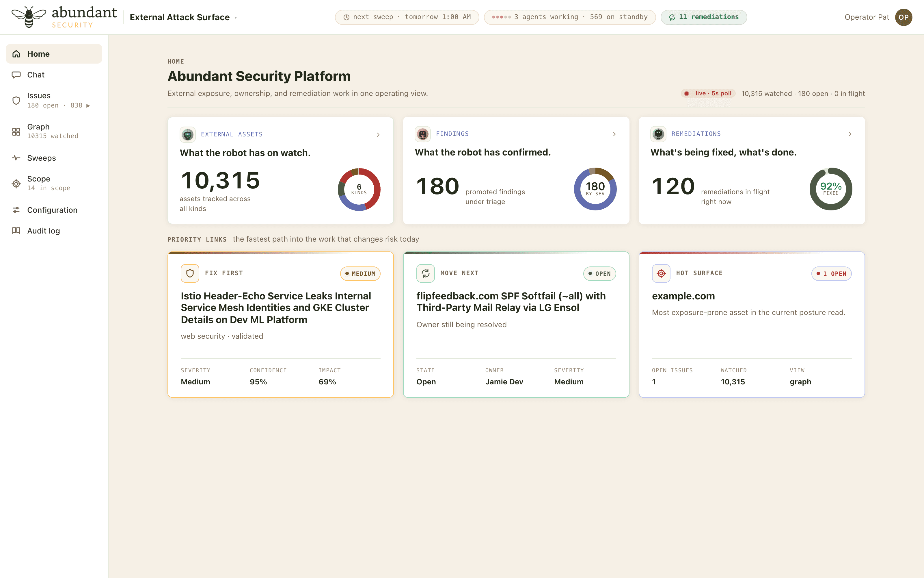Click the 1 OPEN badge on Hot Surface
924x578 pixels.
[x=831, y=274]
